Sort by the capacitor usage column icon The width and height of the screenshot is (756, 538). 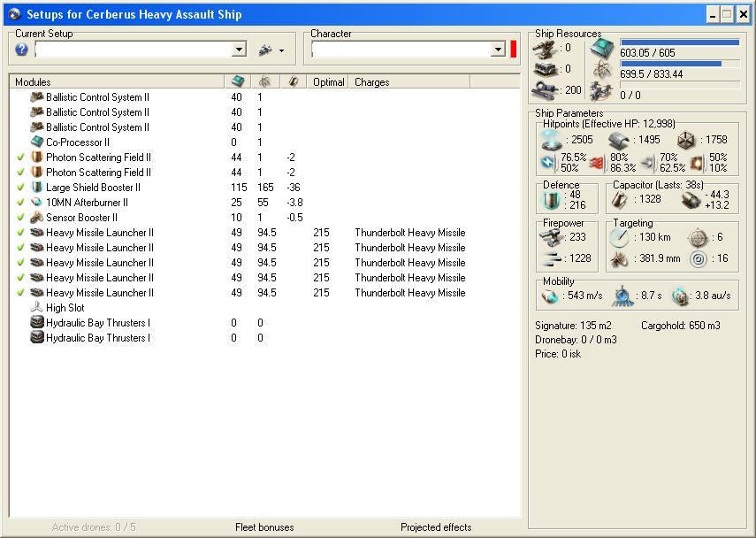tap(294, 82)
